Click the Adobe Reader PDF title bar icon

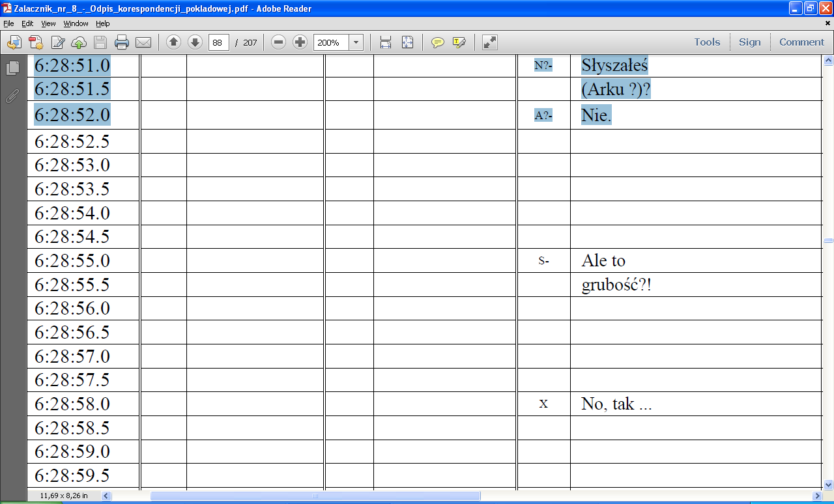7,8
